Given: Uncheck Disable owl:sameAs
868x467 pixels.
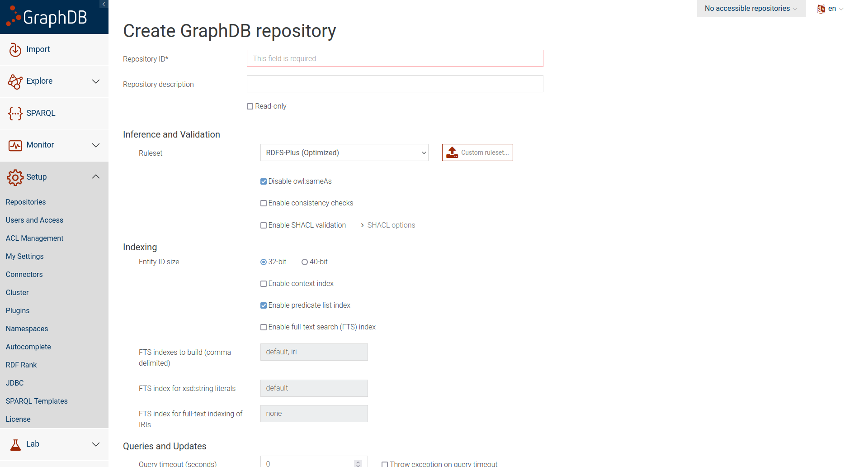Looking at the screenshot, I should coord(264,181).
